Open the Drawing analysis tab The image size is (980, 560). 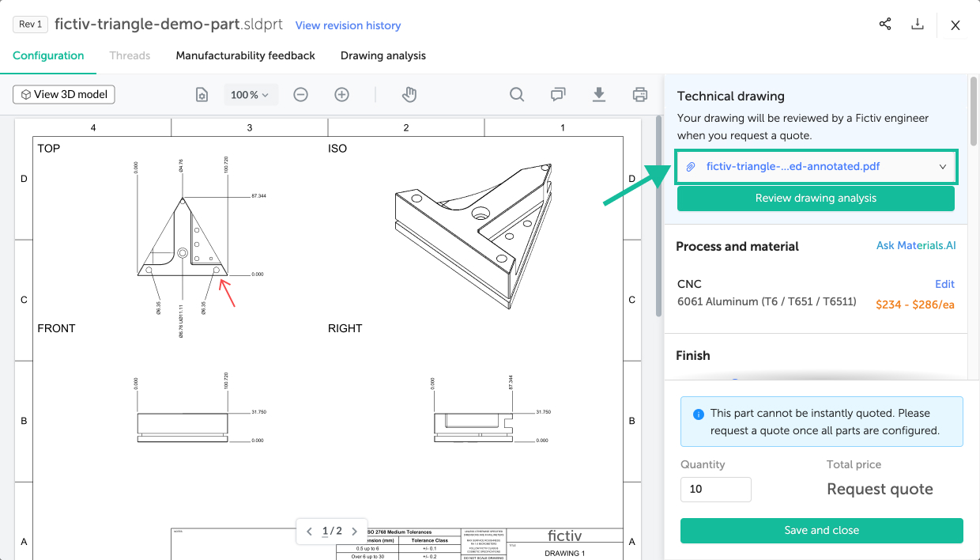pyautogui.click(x=383, y=55)
